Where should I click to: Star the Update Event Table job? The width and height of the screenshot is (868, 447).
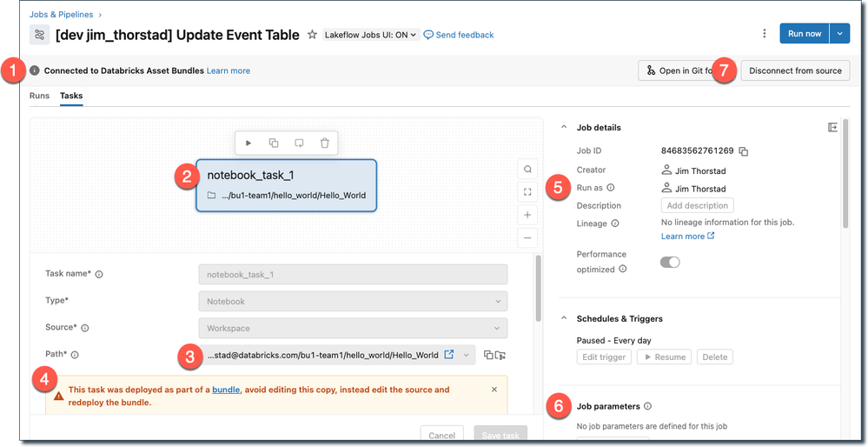tap(312, 35)
